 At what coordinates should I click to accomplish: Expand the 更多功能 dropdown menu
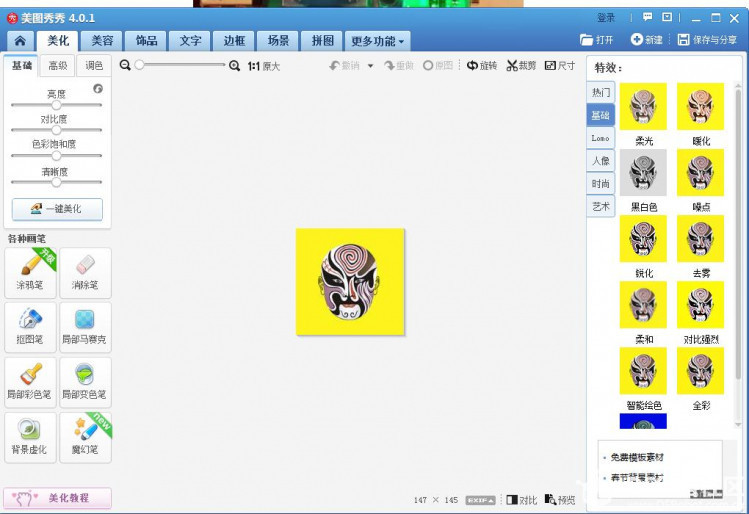coord(377,41)
